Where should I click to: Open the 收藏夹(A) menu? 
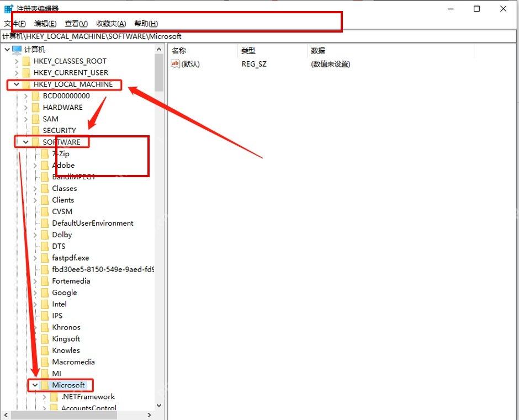[x=111, y=24]
